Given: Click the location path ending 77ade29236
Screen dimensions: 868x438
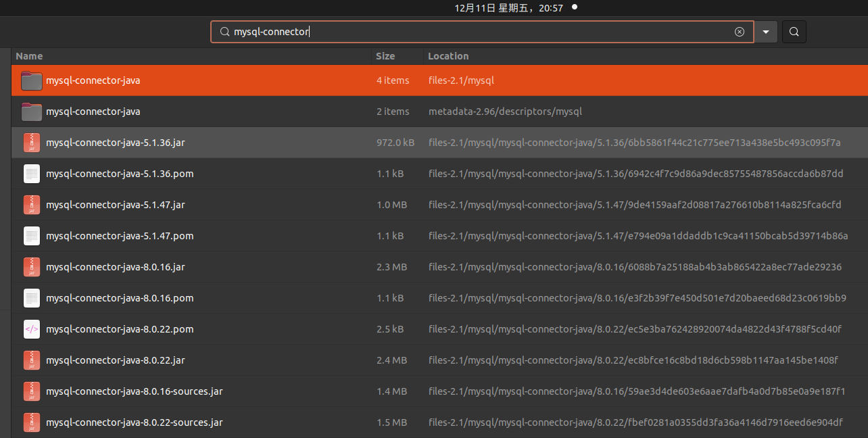Looking at the screenshot, I should point(635,267).
